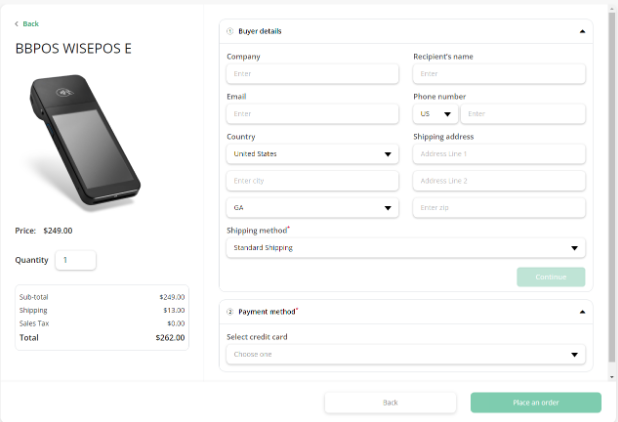The width and height of the screenshot is (618, 422).
Task: Click the Back link above product title
Action: click(x=30, y=24)
